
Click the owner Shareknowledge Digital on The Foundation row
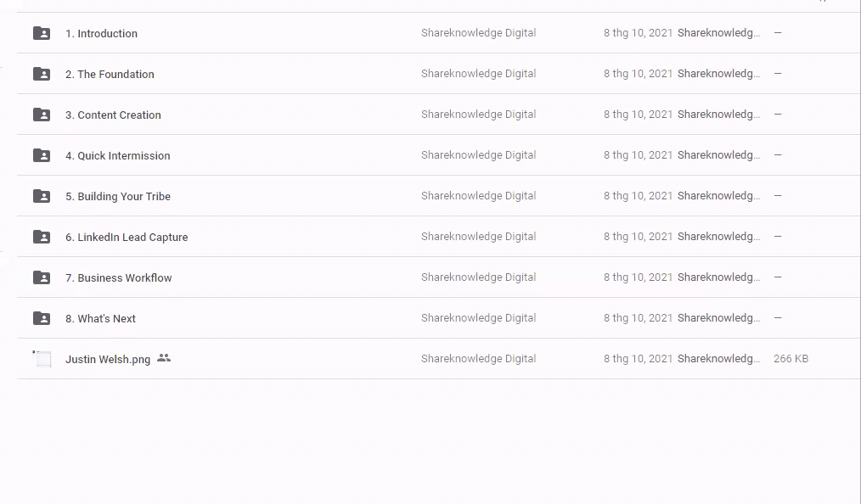pos(478,74)
